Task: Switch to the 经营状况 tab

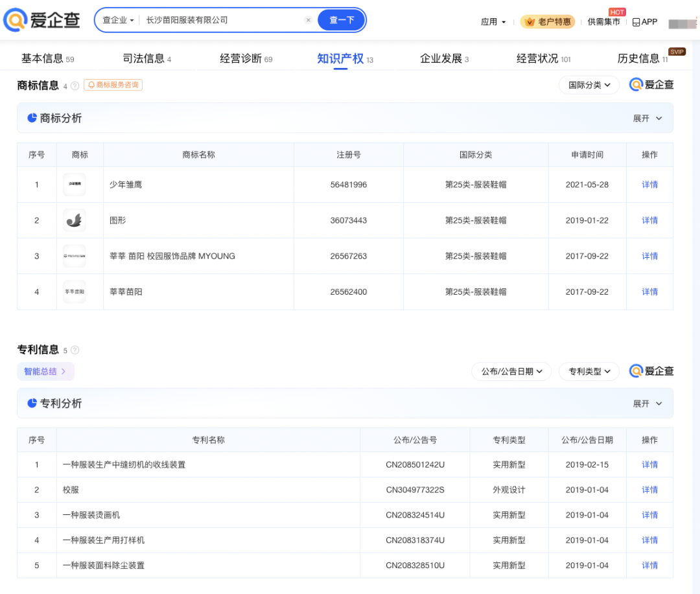Action: point(537,59)
